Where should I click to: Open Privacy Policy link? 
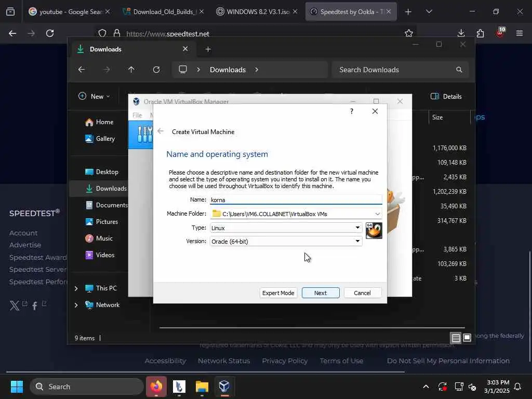pyautogui.click(x=285, y=361)
